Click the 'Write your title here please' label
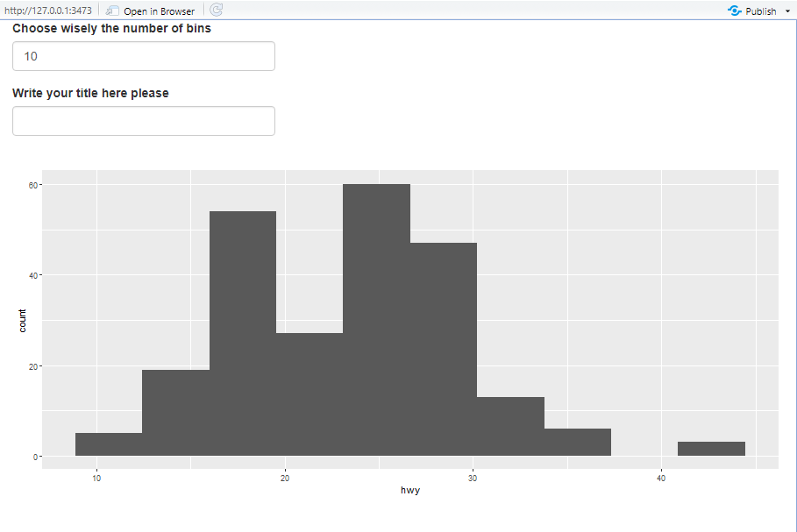Screen dimensions: 797x532 point(90,93)
